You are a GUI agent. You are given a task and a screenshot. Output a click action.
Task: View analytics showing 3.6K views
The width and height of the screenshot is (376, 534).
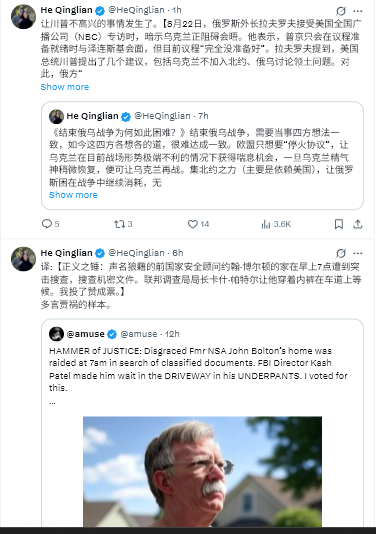tap(276, 224)
